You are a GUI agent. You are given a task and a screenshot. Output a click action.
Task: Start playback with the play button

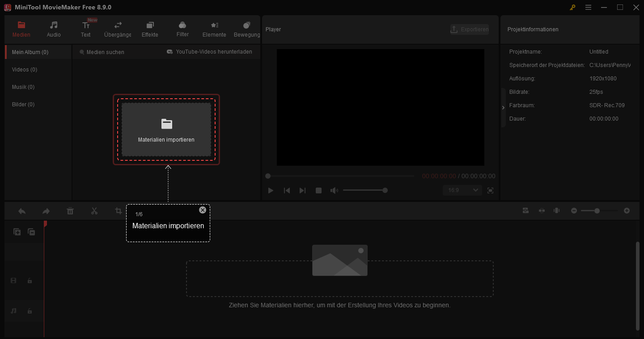tap(271, 190)
